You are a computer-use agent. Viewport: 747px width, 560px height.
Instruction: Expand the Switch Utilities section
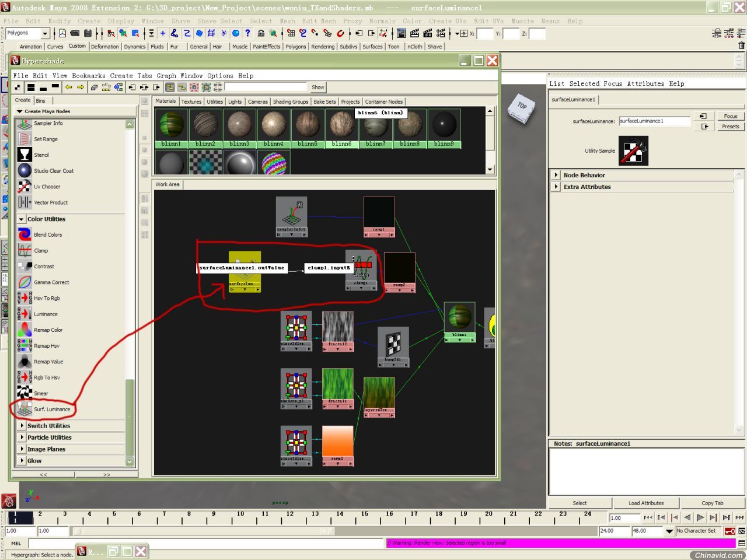[x=22, y=426]
